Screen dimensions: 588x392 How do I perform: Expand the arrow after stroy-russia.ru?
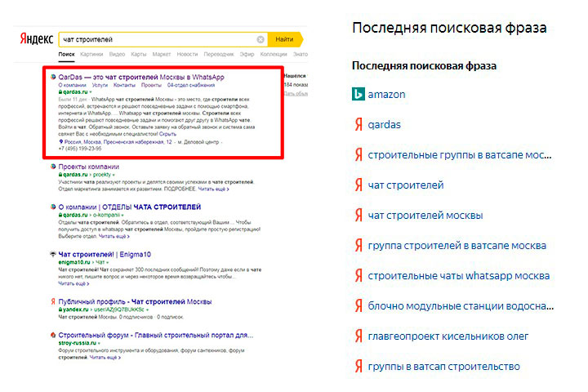pyautogui.click(x=99, y=343)
